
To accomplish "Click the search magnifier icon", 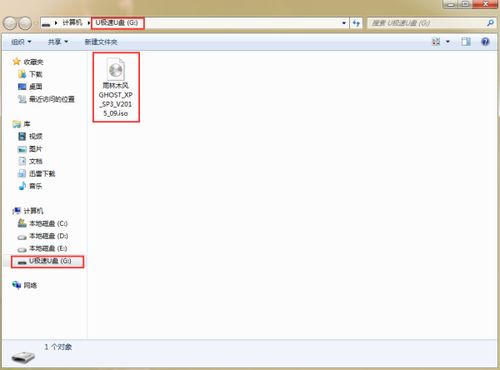I will 490,23.
